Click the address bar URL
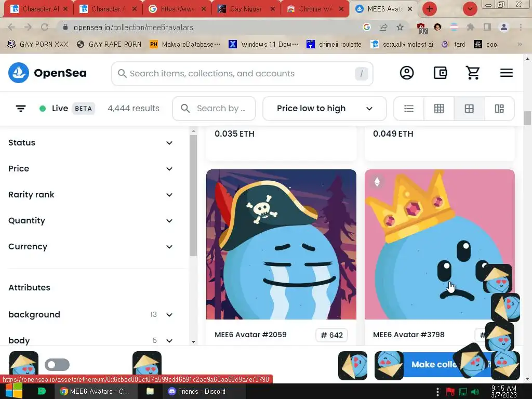Image resolution: width=532 pixels, height=399 pixels. [x=134, y=27]
